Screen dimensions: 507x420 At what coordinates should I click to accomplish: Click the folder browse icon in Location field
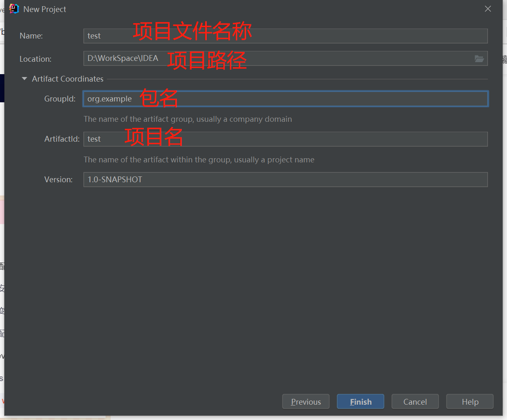[479, 59]
